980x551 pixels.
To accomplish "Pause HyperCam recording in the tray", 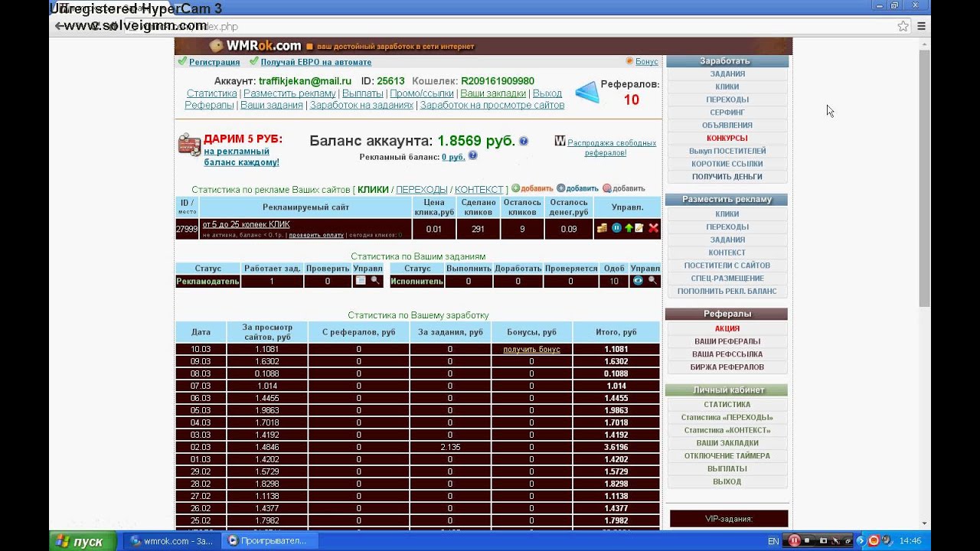I will point(794,541).
